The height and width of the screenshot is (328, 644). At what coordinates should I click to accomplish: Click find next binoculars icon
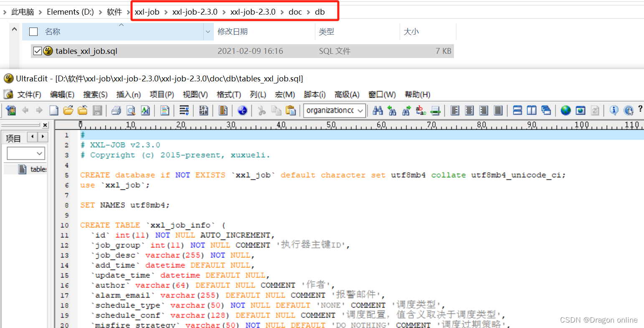click(x=406, y=110)
